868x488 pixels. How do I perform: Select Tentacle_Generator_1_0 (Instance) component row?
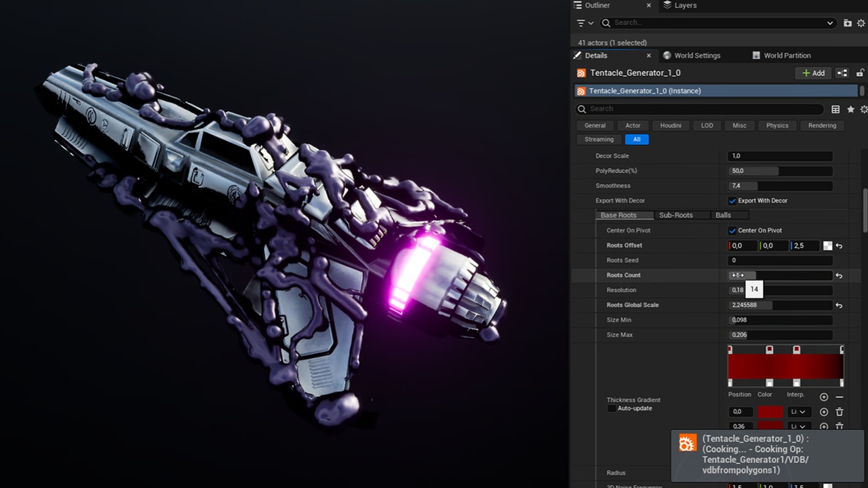(716, 91)
